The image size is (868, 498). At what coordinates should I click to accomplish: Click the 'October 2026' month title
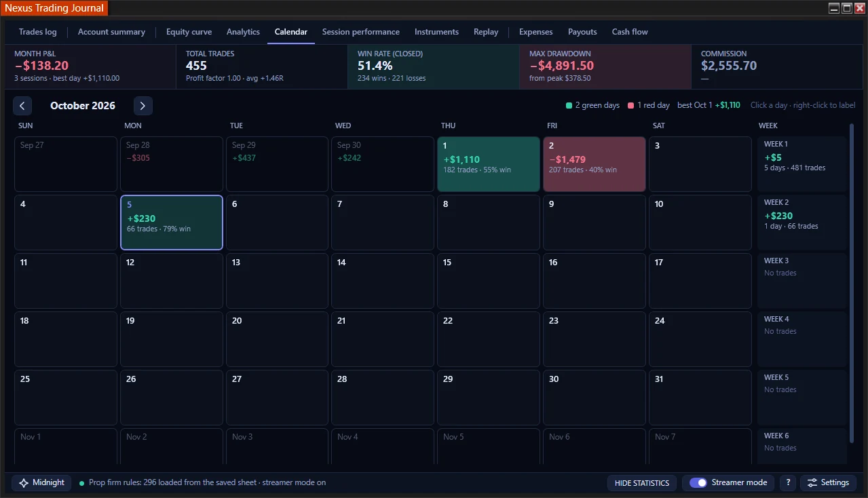(x=83, y=106)
